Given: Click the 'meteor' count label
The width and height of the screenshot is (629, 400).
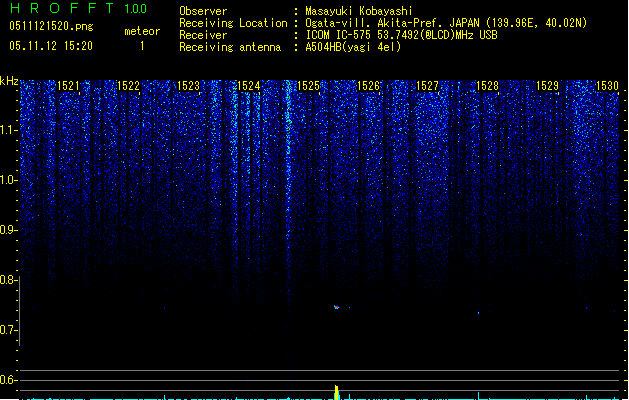Looking at the screenshot, I should [142, 31].
